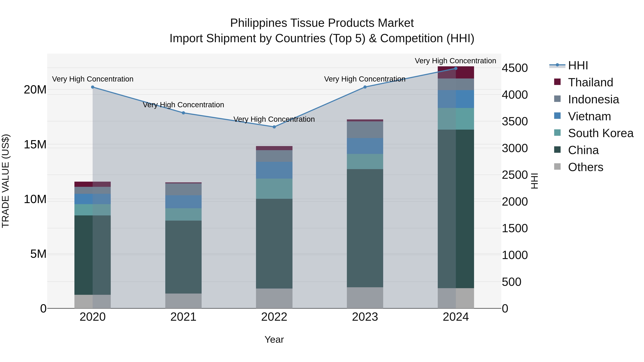Select the 2024 HHI data point

point(455,68)
